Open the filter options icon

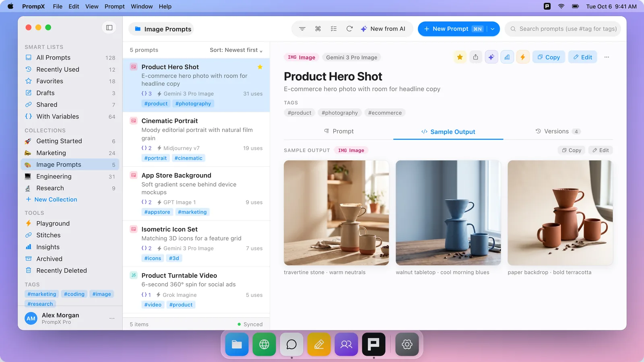[x=302, y=29]
